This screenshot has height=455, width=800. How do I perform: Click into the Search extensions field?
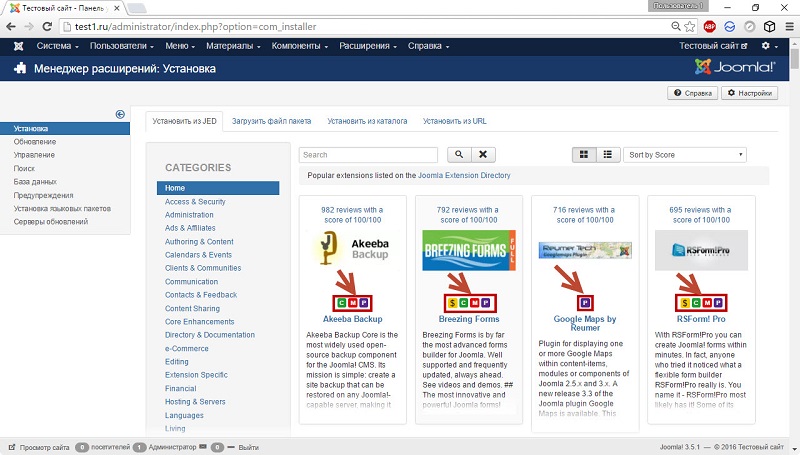click(368, 155)
